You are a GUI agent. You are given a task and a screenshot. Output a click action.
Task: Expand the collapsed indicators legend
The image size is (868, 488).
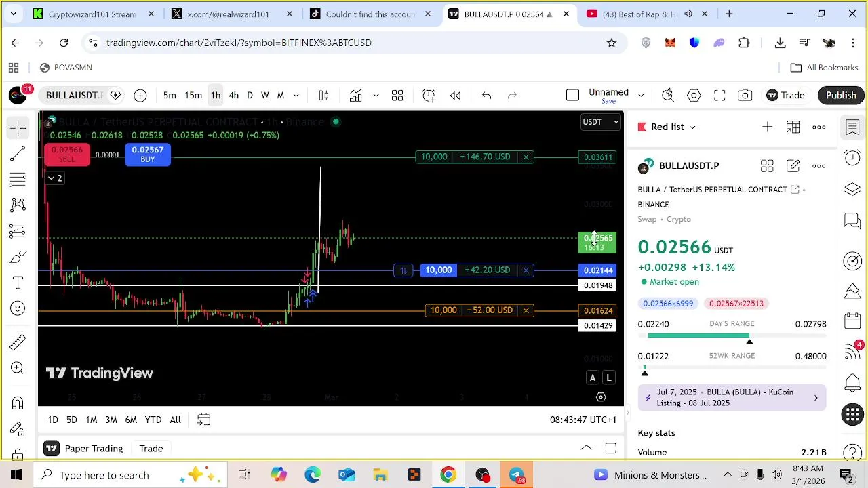(x=54, y=178)
